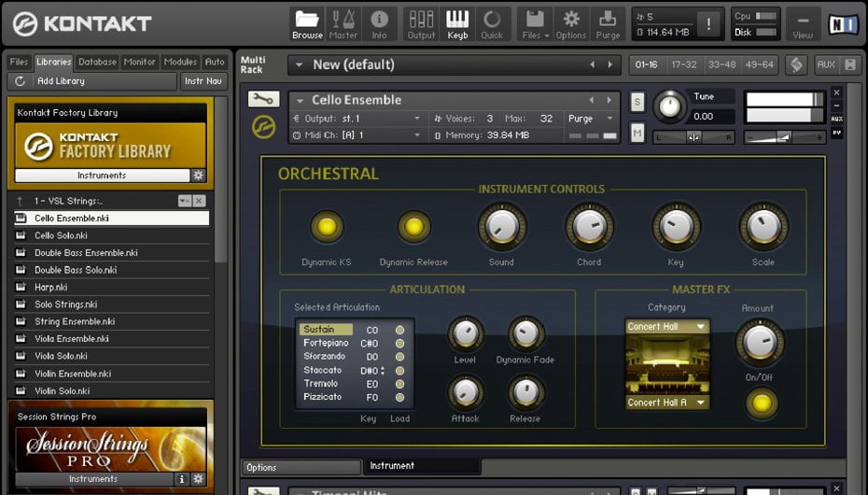Toggle the Dynamic Release button
Image resolution: width=868 pixels, height=495 pixels.
413,226
